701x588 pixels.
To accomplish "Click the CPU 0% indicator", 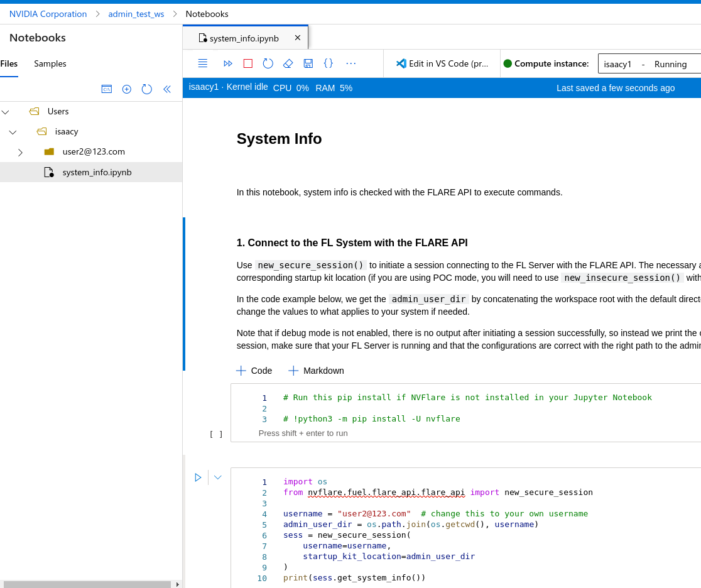I will [291, 88].
